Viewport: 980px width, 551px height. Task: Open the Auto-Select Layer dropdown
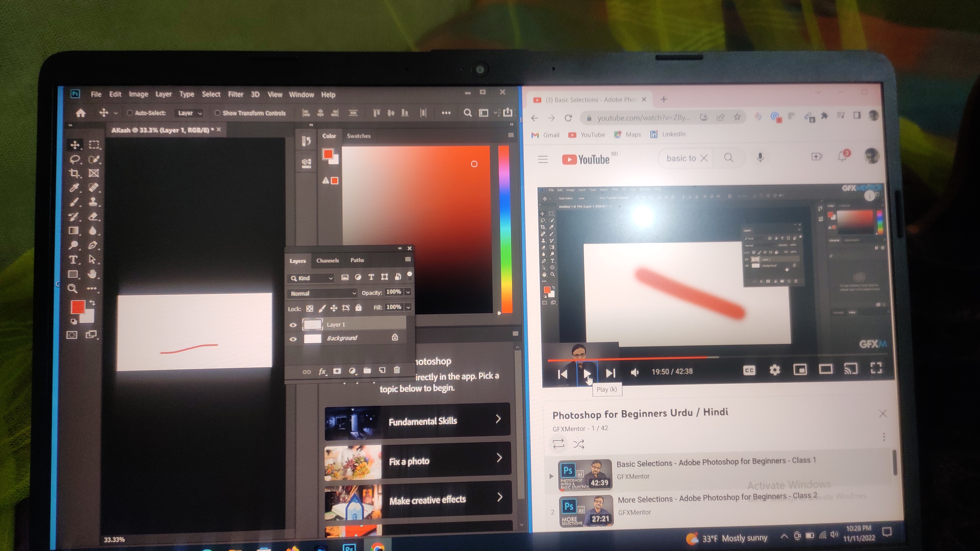coord(189,113)
